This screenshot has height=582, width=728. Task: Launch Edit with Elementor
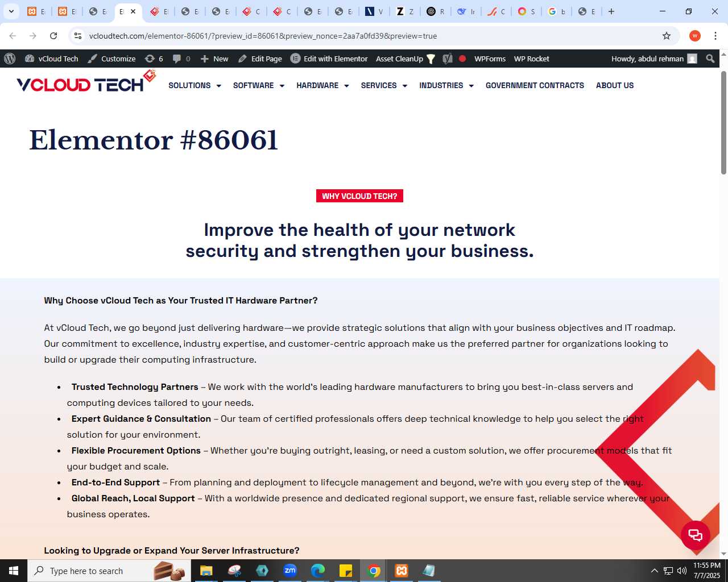pos(329,59)
